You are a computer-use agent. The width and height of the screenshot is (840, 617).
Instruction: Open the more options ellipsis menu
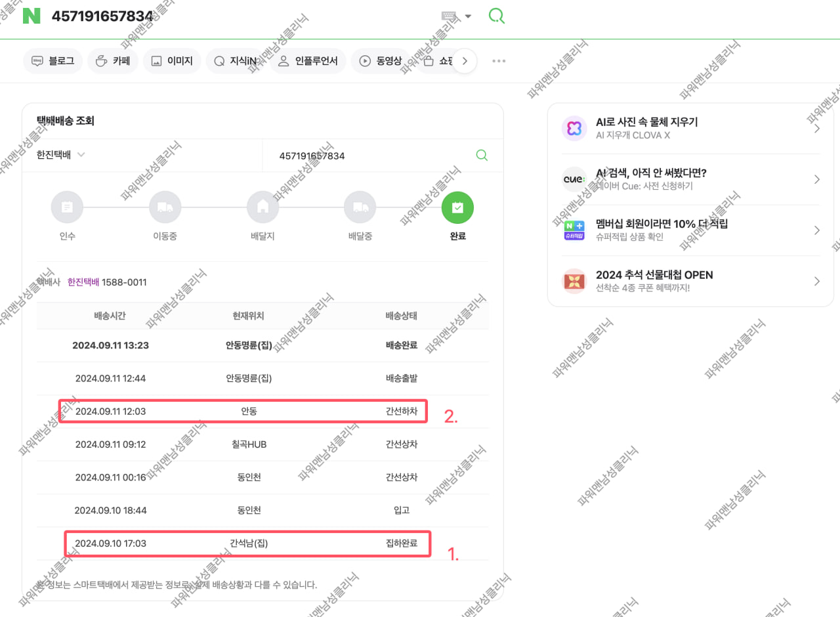coord(499,61)
